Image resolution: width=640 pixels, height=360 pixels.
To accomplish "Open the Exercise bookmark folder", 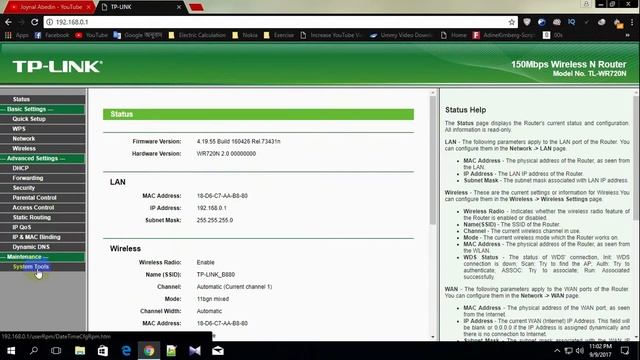I will [279, 36].
